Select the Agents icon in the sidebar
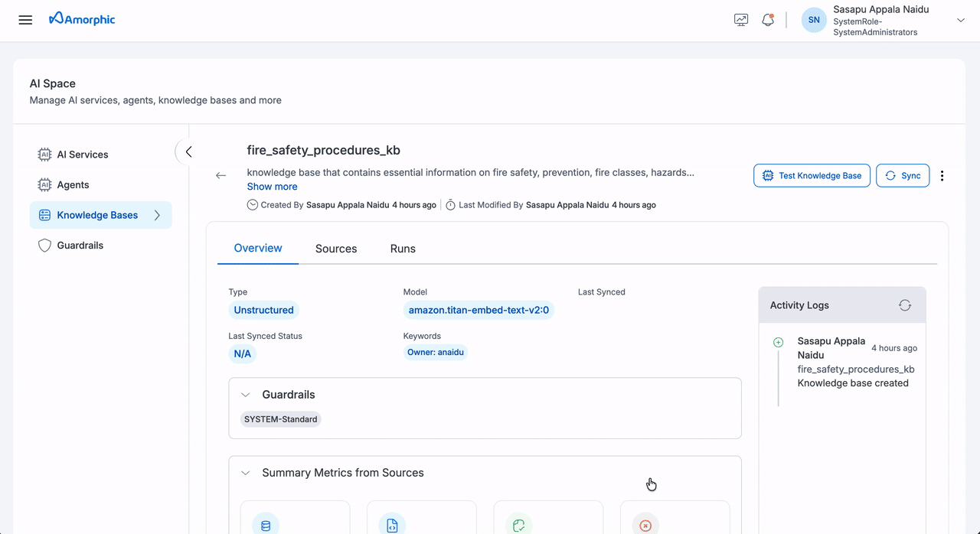Viewport: 980px width, 534px height. point(44,184)
